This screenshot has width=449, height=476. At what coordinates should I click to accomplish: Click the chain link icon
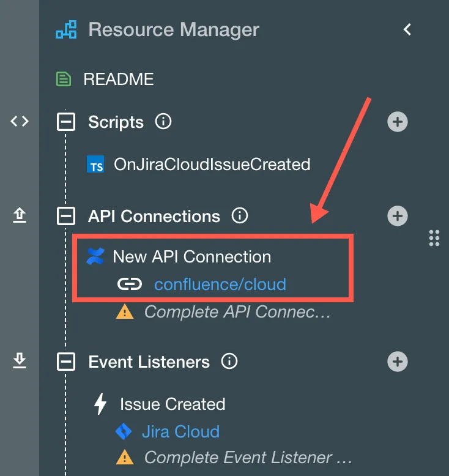130,284
